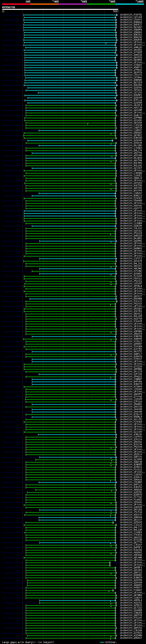Click the green ~80% legend color segment

click(101, 4)
